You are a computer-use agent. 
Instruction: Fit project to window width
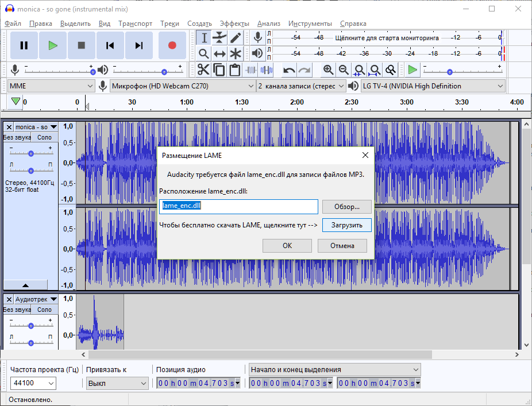375,70
